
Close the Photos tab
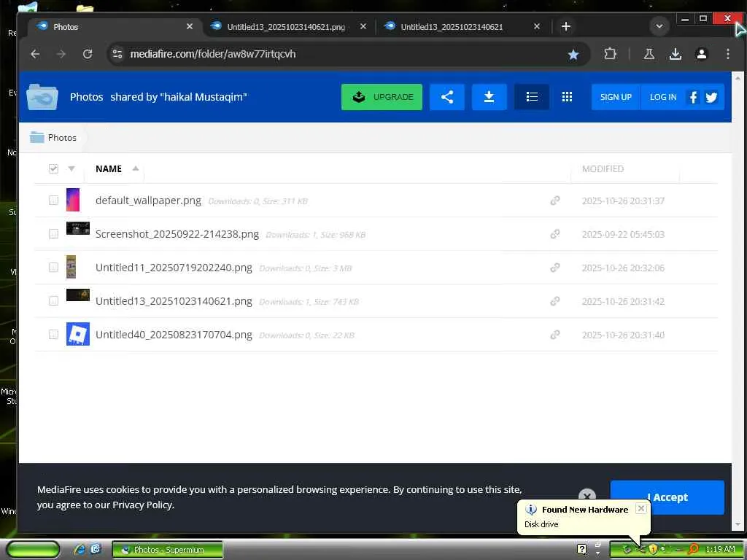coord(190,27)
